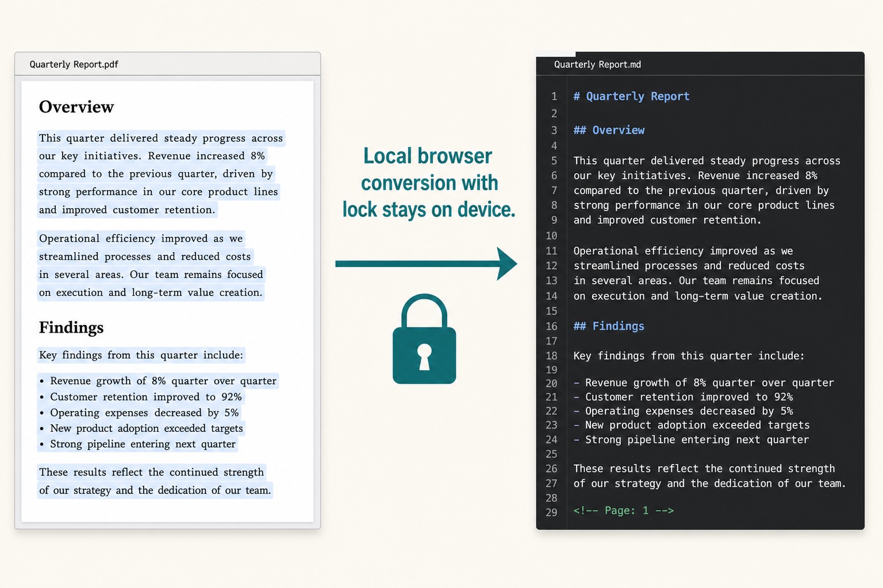Click PDF text 'in several areas. Our team remains focused'

(151, 275)
